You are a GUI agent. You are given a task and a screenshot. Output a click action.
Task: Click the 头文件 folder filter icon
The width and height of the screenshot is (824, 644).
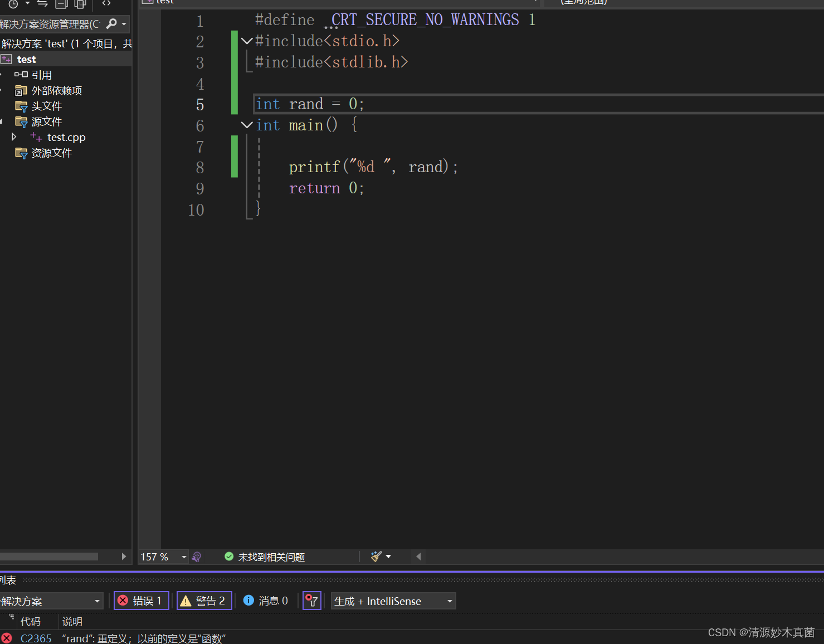coord(21,106)
